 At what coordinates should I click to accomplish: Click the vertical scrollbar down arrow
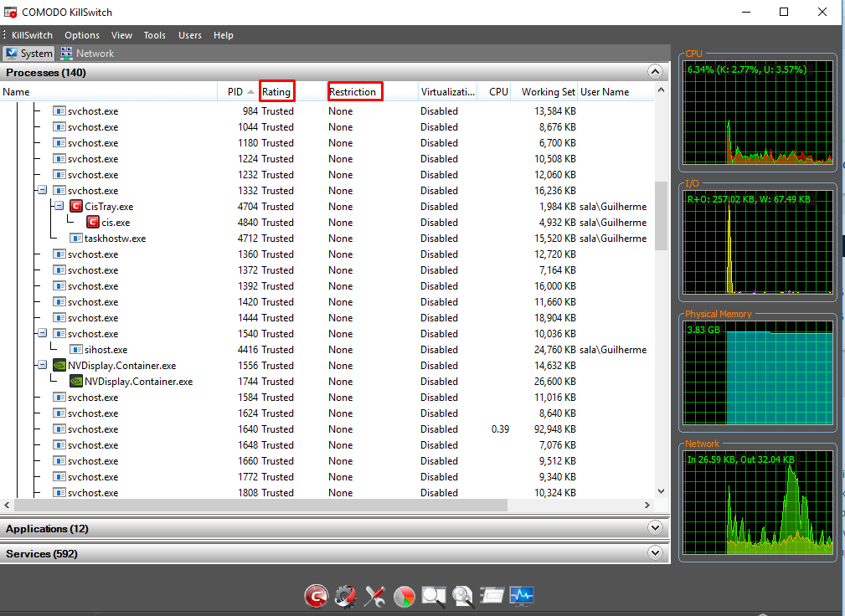pos(661,491)
